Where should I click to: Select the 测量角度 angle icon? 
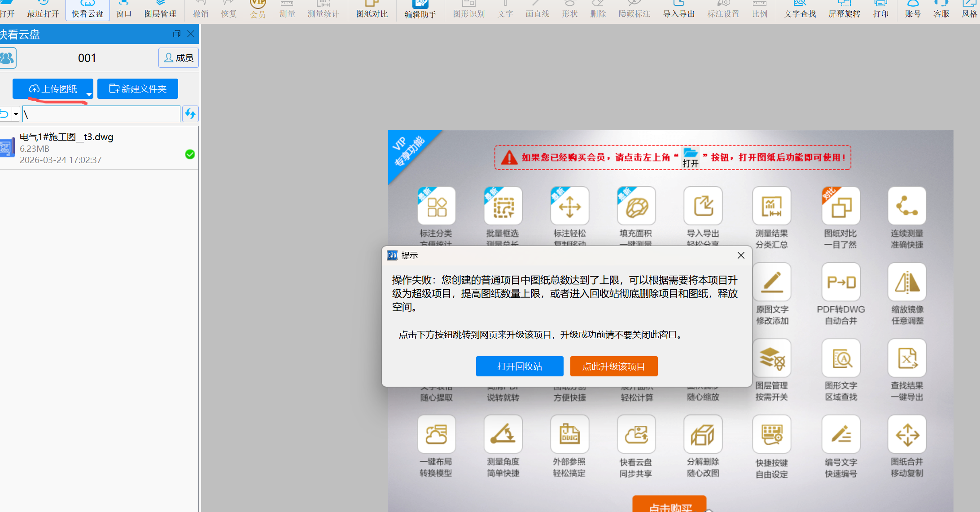pyautogui.click(x=503, y=434)
